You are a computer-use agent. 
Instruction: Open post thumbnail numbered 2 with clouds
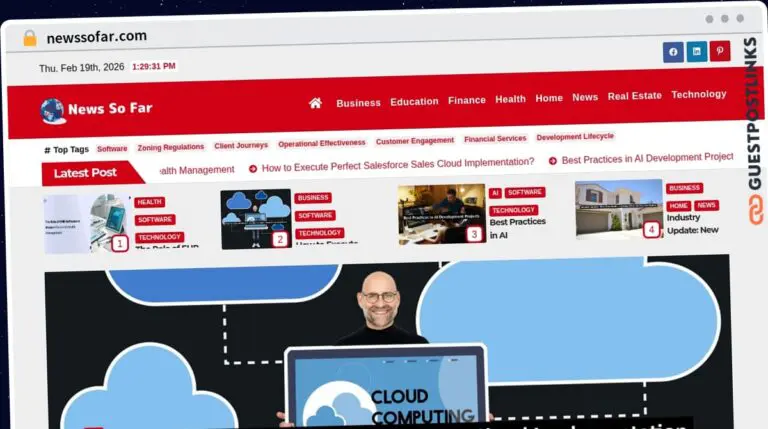point(256,219)
